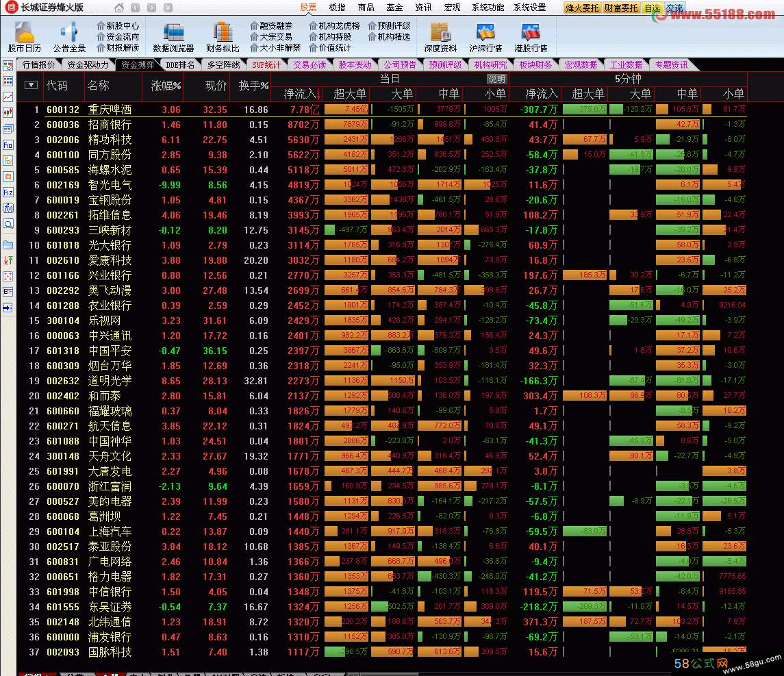
Task: Switch to the DDE排名 tab
Action: coord(180,65)
